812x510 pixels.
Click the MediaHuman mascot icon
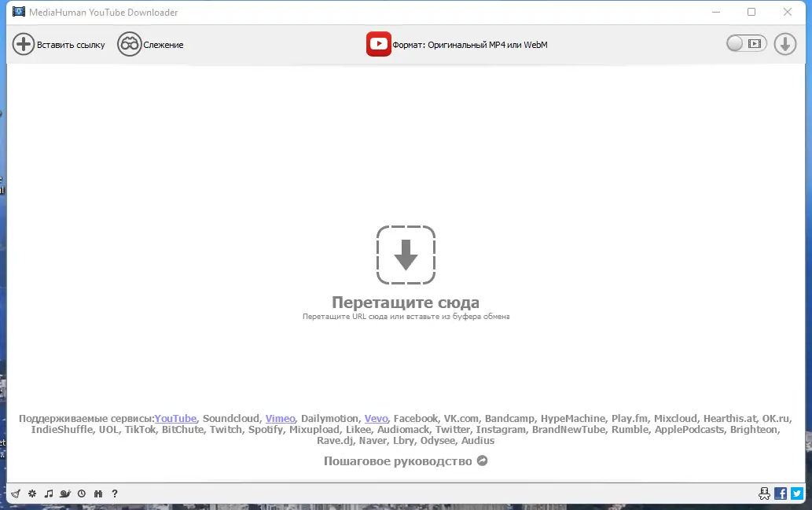764,493
